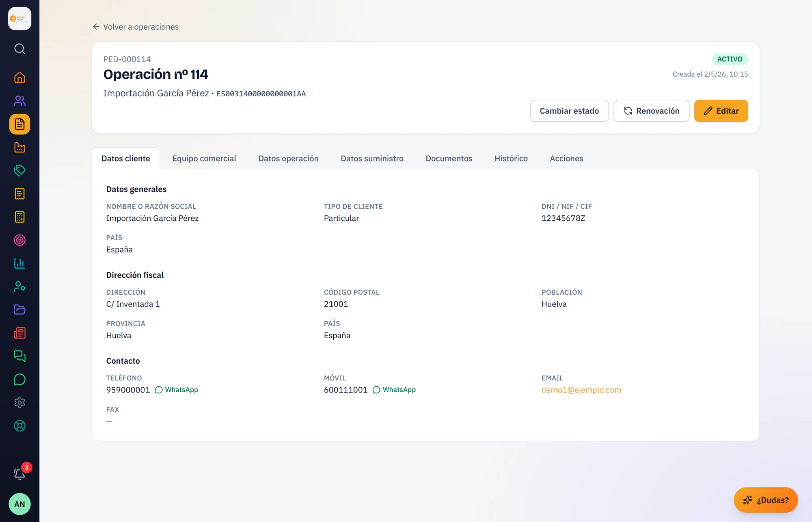Open the receipt list sidebar icon
Screen dimensions: 812x522
pyautogui.click(x=19, y=194)
